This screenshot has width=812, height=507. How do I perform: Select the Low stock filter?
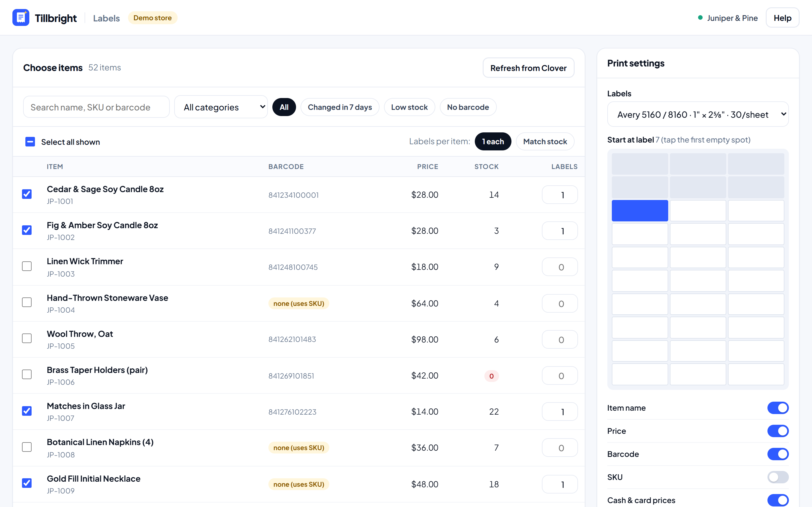(409, 107)
